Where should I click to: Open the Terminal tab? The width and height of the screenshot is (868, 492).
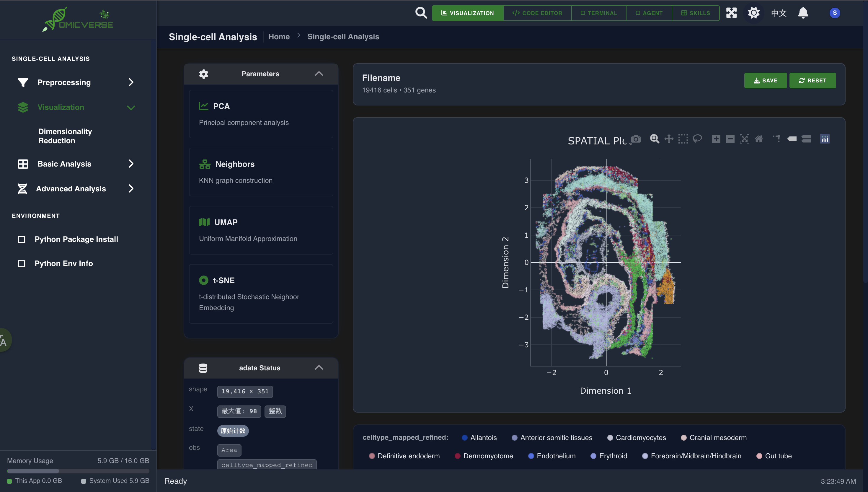coord(599,13)
